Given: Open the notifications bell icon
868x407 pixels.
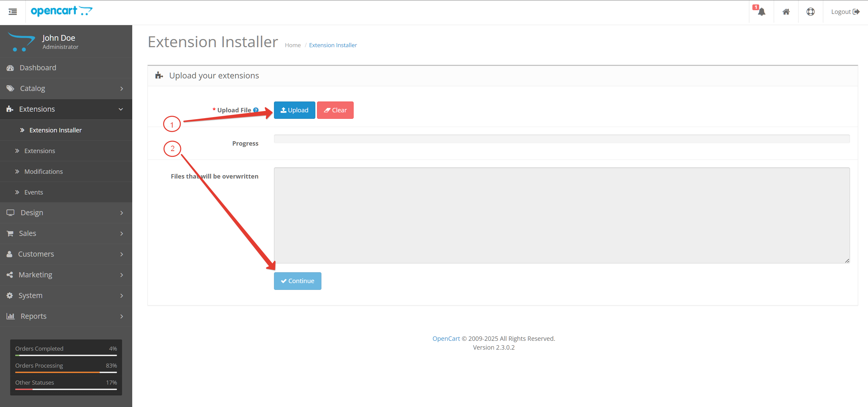Looking at the screenshot, I should click(761, 12).
